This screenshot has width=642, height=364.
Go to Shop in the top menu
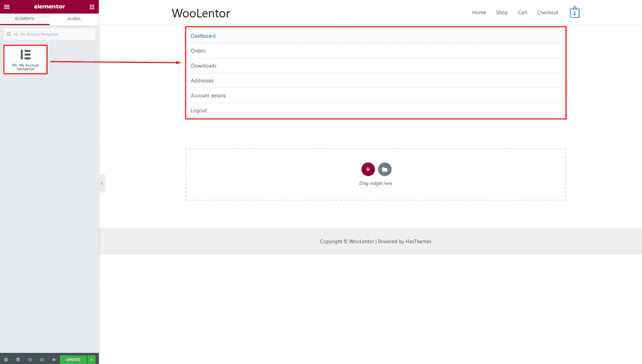501,12
